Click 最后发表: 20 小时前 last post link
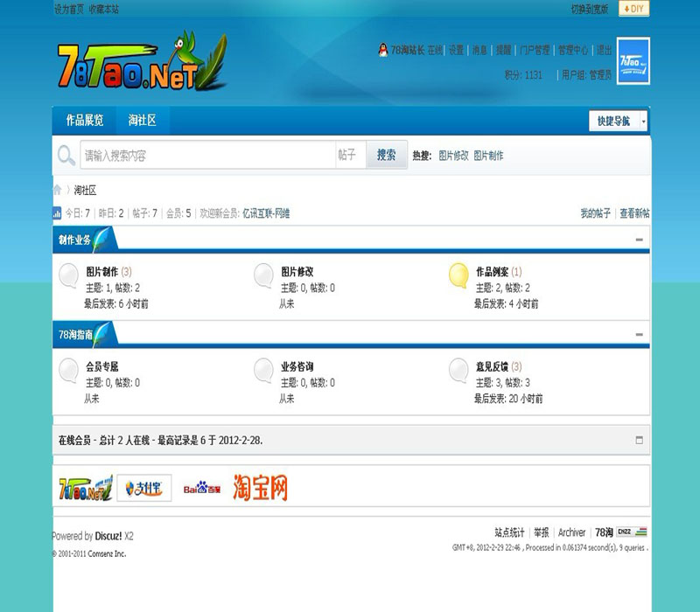 [x=508, y=399]
